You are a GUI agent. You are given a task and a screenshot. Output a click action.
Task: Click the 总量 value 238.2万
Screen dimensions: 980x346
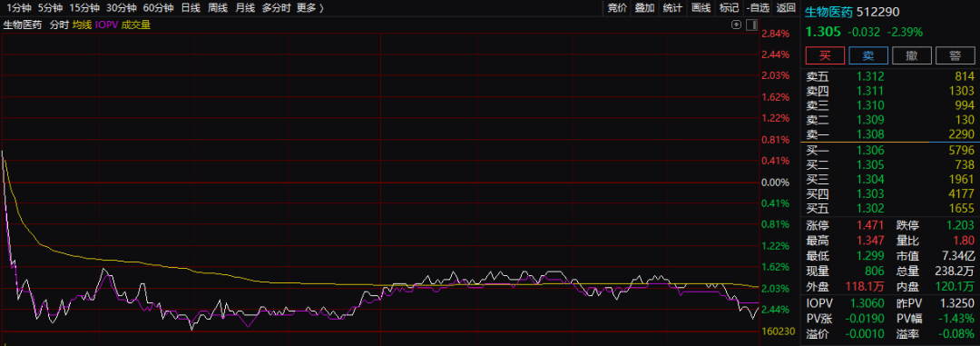pyautogui.click(x=955, y=271)
